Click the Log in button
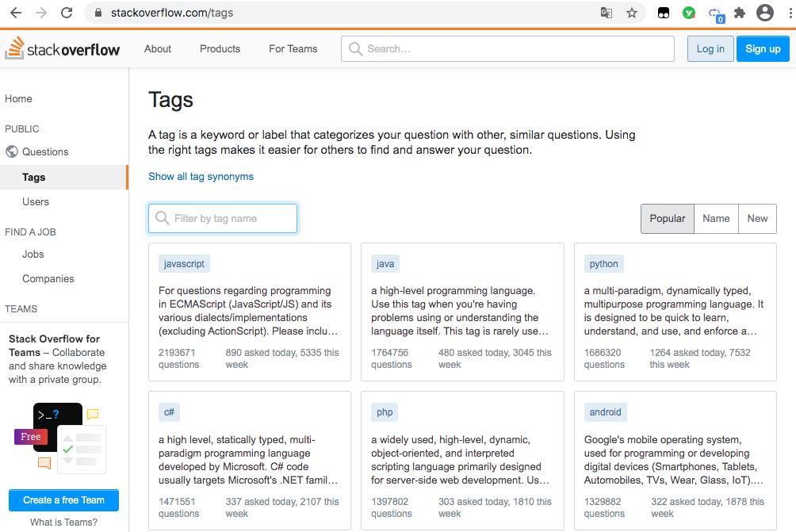This screenshot has height=532, width=796. click(x=710, y=48)
